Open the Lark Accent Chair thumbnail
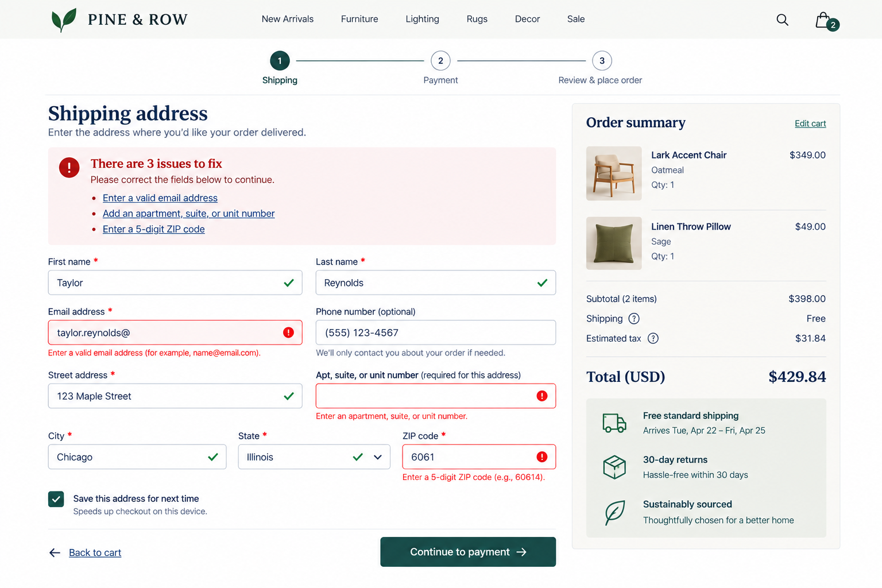 pos(614,173)
